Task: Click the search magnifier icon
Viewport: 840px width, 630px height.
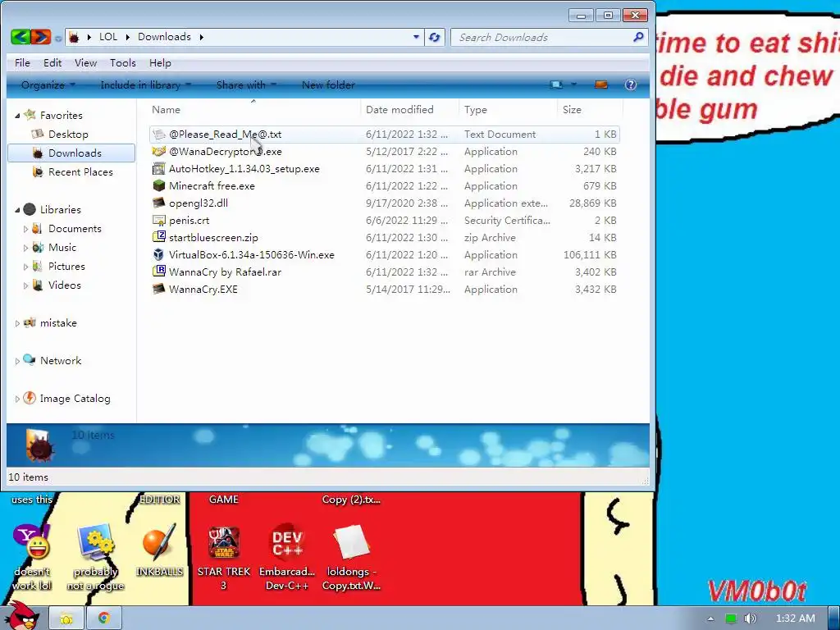Action: [x=638, y=37]
